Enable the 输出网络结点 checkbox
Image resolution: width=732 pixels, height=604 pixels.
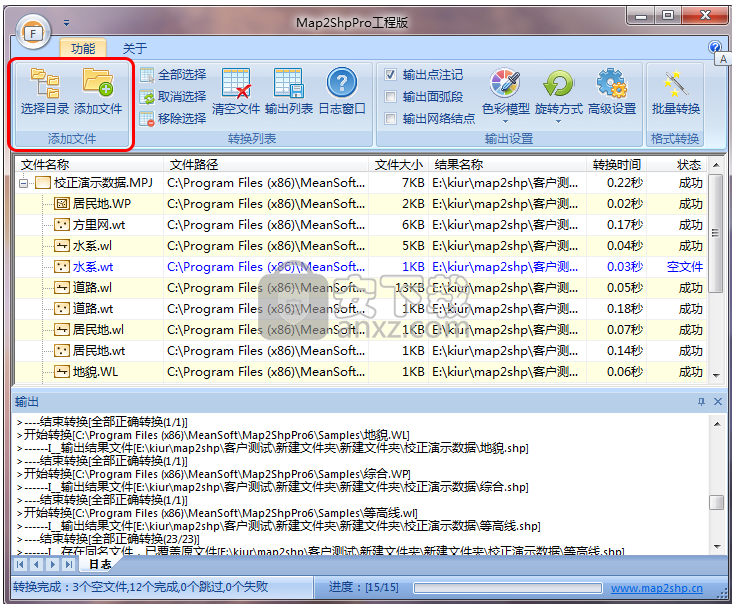click(x=391, y=119)
